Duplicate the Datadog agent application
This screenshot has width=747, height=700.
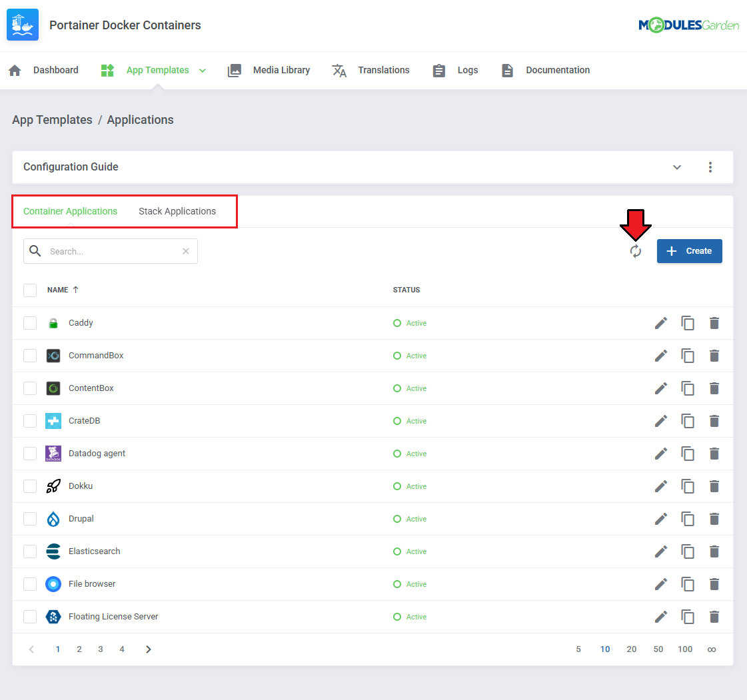point(688,454)
